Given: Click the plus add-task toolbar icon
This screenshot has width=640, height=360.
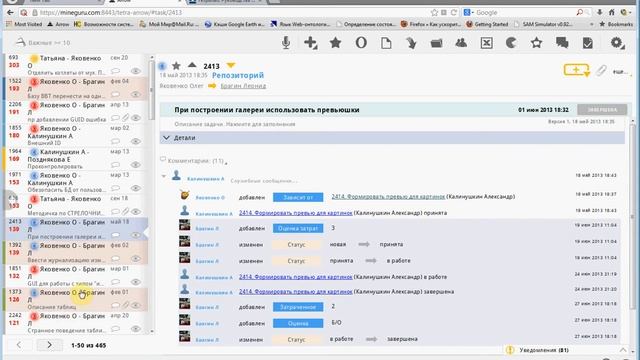Looking at the screenshot, I should [x=311, y=42].
